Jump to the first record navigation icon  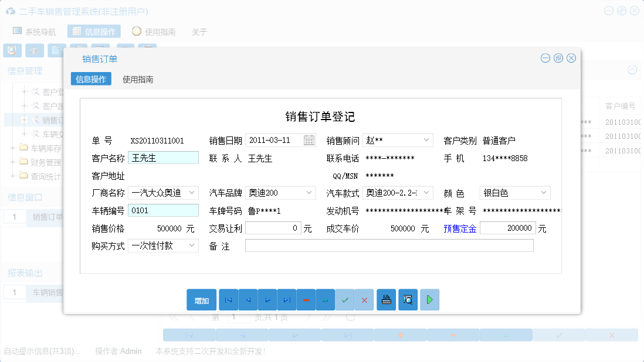[x=228, y=299]
